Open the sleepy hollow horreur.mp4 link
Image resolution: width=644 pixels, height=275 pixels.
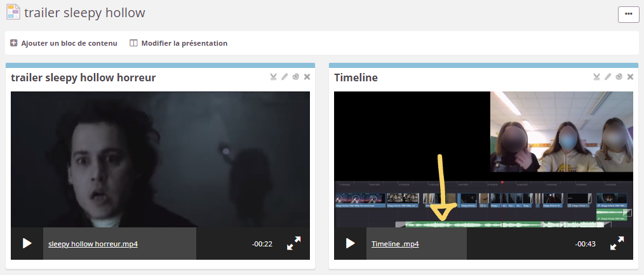tap(93, 244)
